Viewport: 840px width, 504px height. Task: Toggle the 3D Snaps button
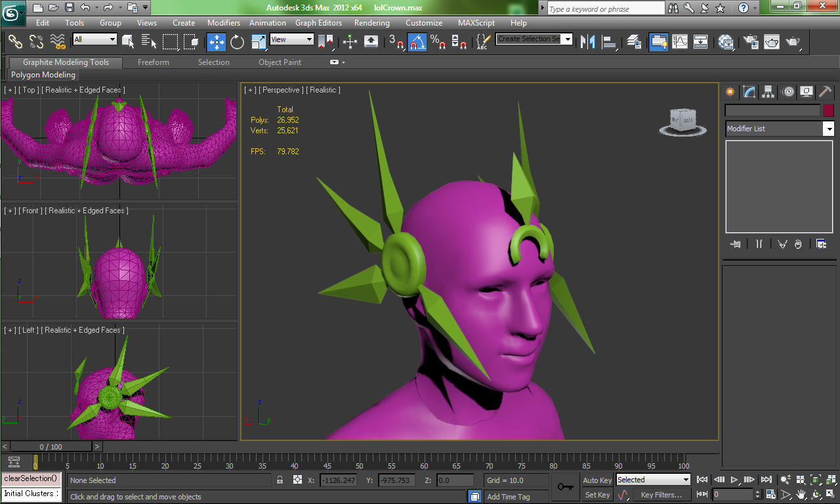click(x=396, y=41)
